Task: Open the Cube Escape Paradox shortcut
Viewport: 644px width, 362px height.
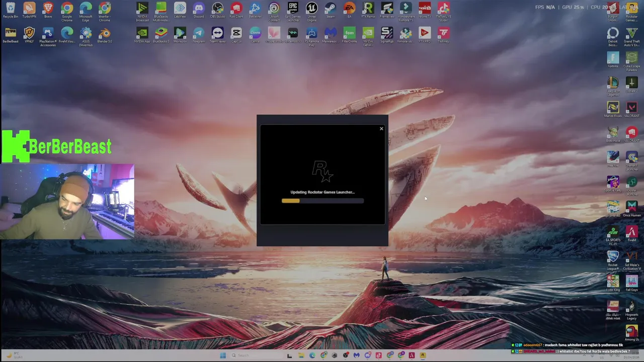Action: coord(631,62)
